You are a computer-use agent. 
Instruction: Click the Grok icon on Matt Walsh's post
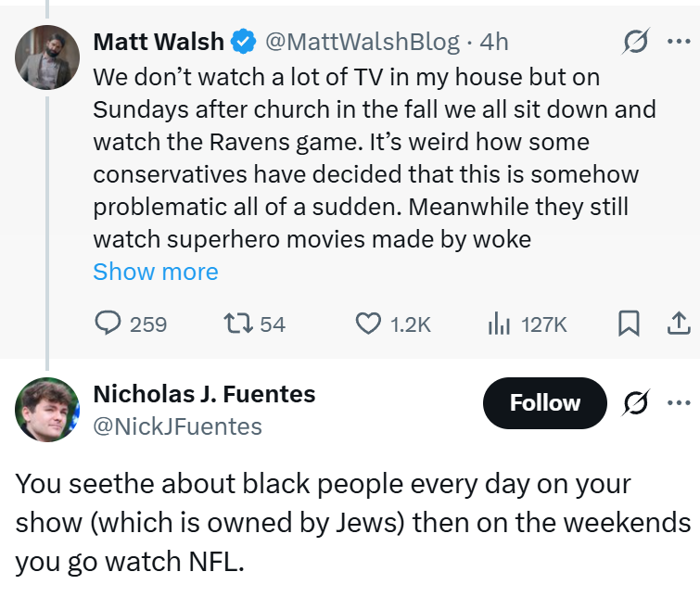point(635,42)
